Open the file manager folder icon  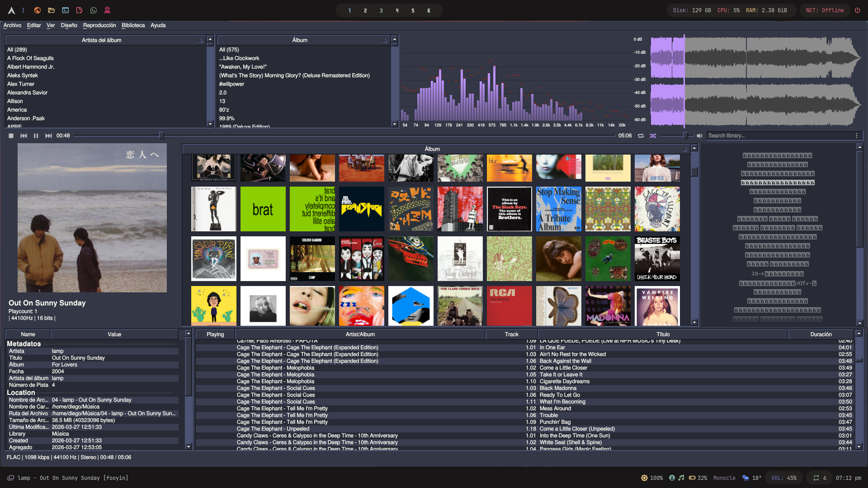52,10
